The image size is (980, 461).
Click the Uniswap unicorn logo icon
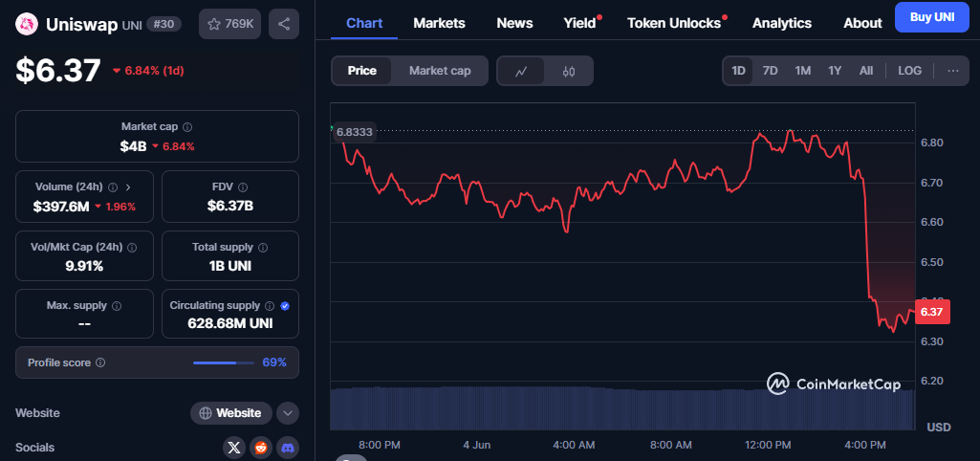tap(28, 25)
